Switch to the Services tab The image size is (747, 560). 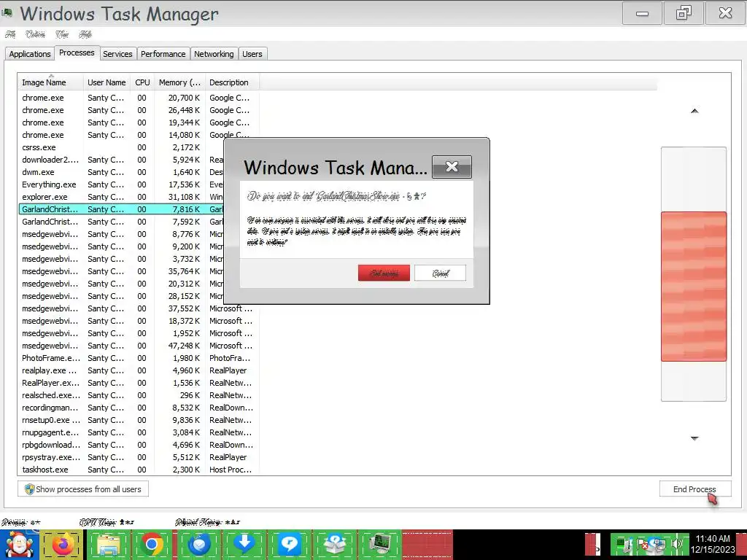pyautogui.click(x=117, y=54)
